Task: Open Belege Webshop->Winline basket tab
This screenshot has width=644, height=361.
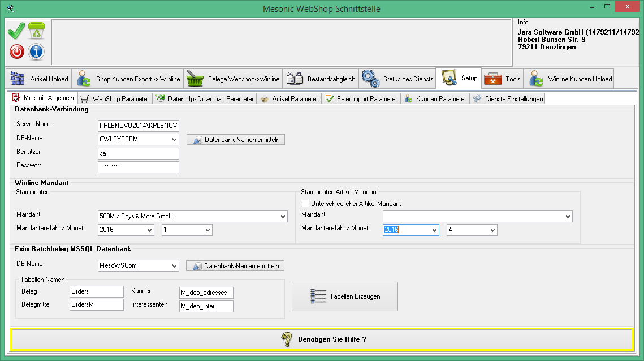Action: pos(233,79)
